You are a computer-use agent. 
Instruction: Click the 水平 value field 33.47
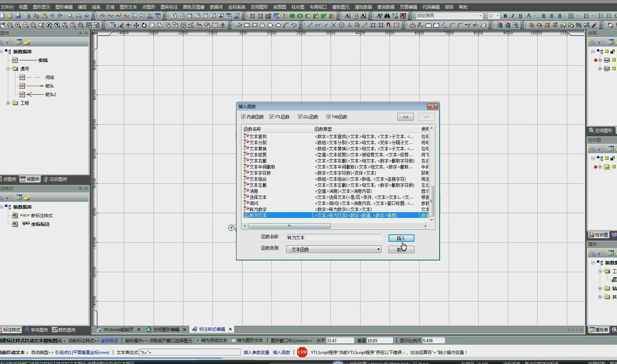click(x=340, y=340)
